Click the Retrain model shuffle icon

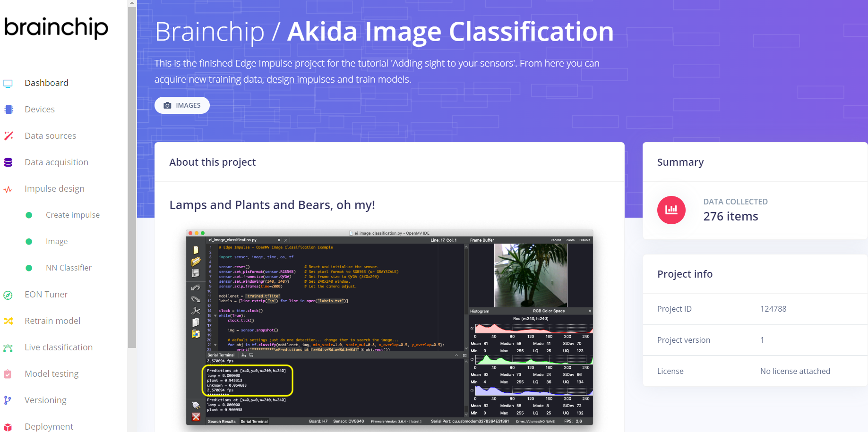[x=9, y=321]
